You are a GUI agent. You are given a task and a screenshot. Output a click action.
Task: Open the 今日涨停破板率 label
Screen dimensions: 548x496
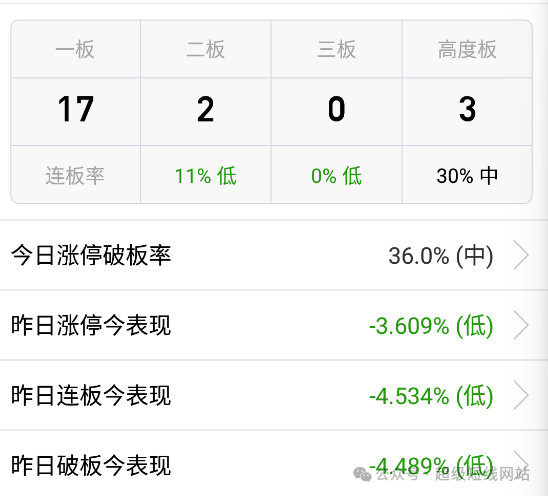coord(91,255)
